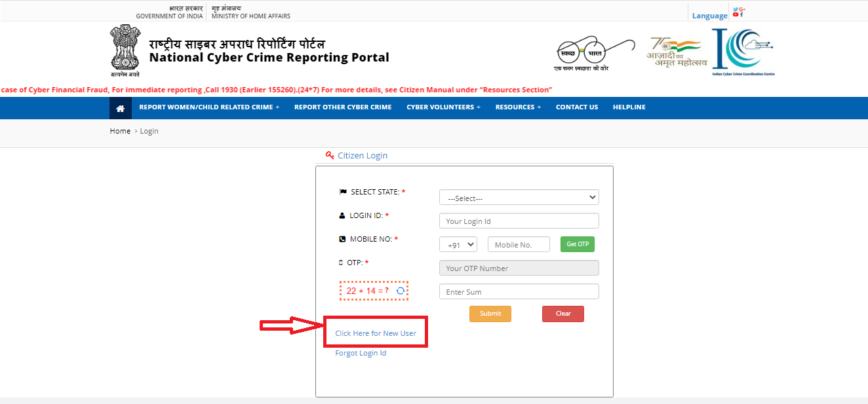Go to Home in the breadcrumb
This screenshot has width=868, height=404.
(x=120, y=131)
